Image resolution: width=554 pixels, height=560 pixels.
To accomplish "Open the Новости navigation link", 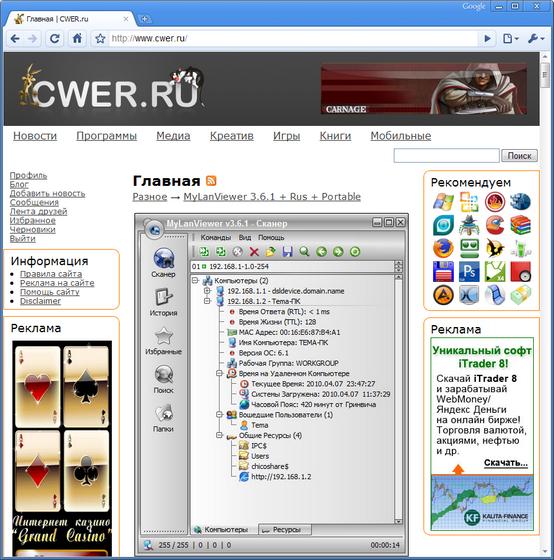I will coord(35,136).
